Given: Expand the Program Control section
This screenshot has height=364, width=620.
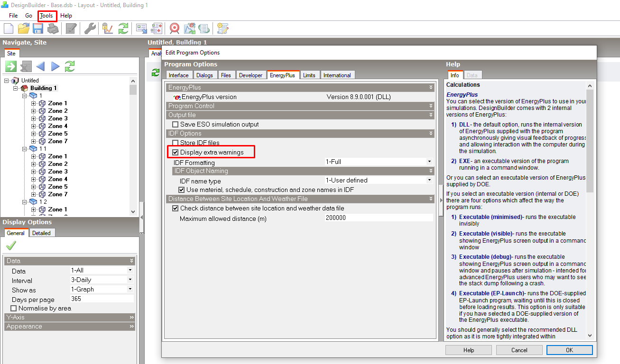Looking at the screenshot, I should coord(300,106).
